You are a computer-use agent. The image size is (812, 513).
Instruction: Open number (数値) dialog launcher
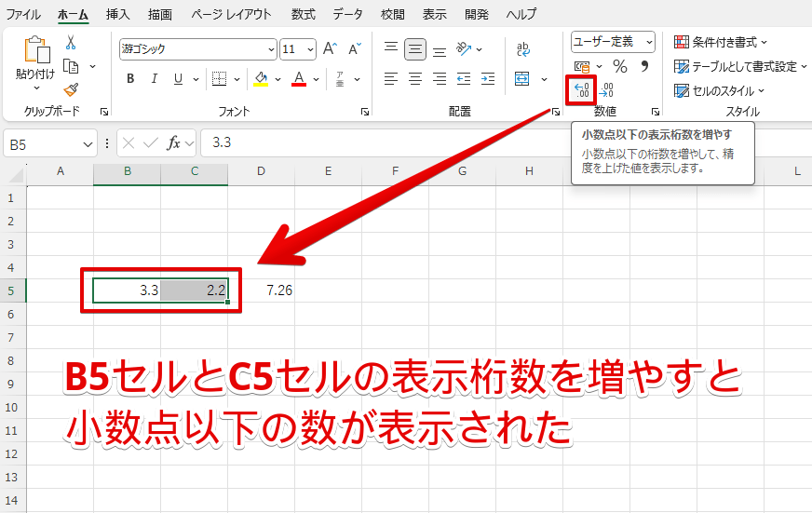coord(655,112)
